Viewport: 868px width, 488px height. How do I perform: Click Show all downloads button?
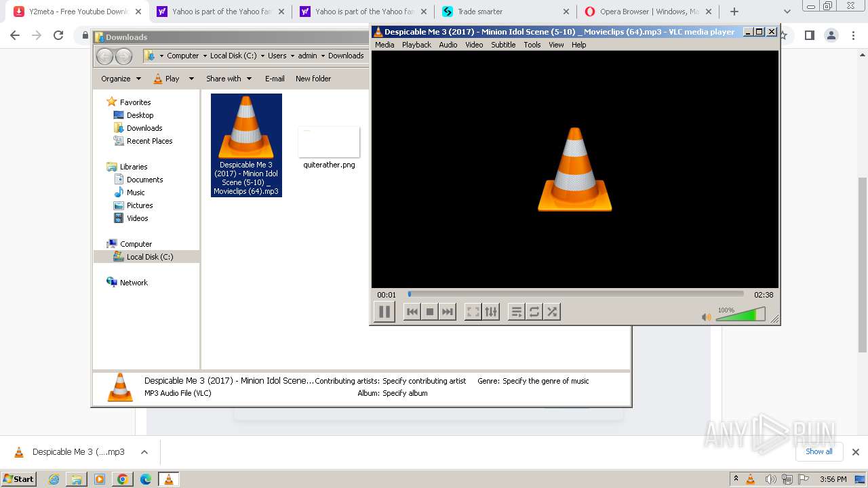click(819, 451)
